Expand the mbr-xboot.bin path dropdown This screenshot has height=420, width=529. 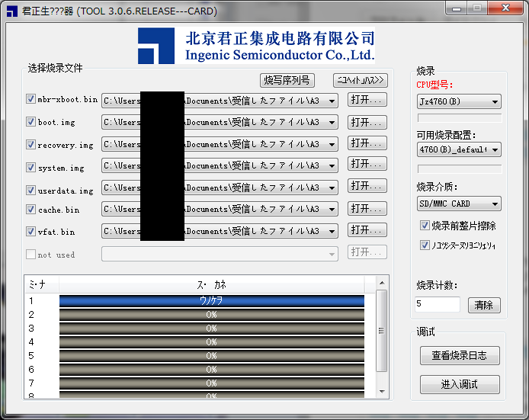(332, 101)
